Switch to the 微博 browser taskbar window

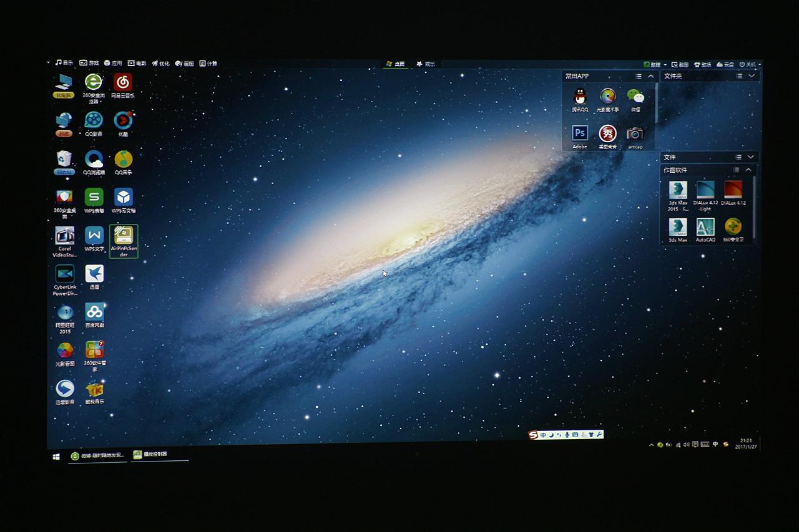tap(98, 456)
